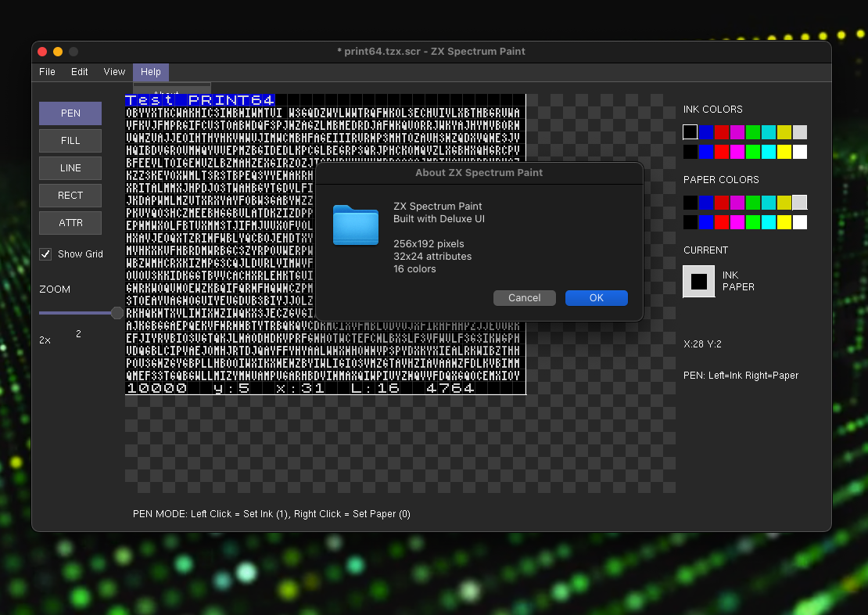Click the 'About ZX Spectrum Paint' dialog title
868x615 pixels.
[479, 173]
